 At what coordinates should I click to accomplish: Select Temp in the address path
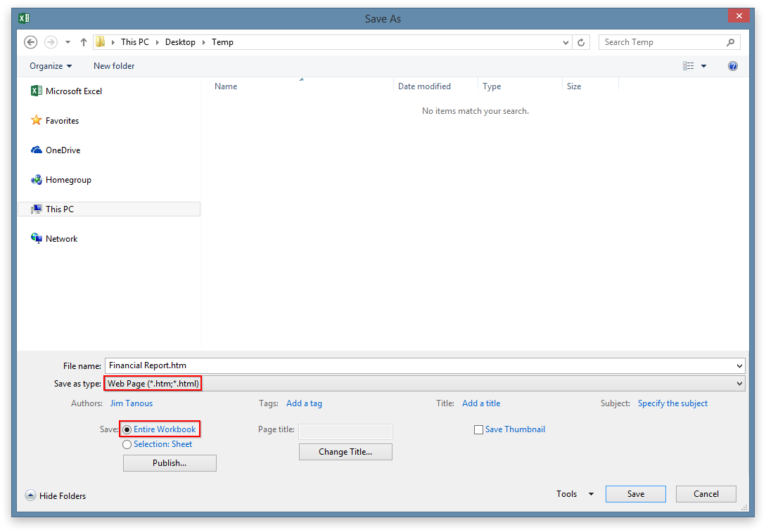point(222,42)
